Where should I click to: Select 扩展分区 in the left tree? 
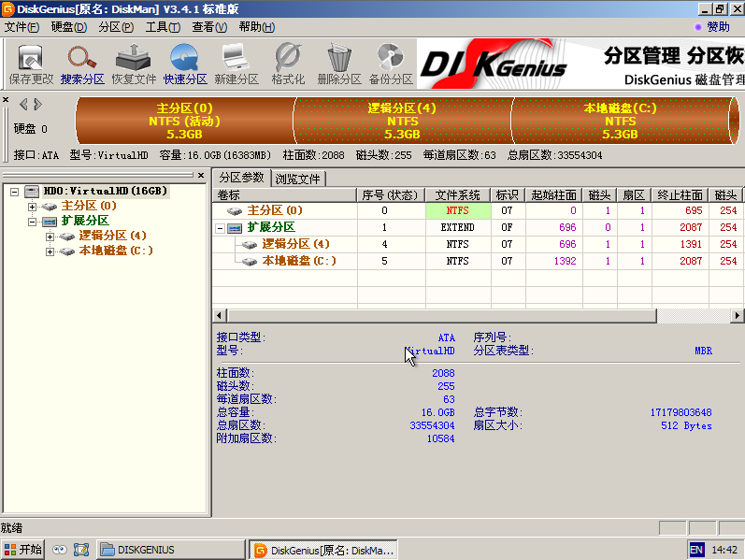click(x=85, y=221)
